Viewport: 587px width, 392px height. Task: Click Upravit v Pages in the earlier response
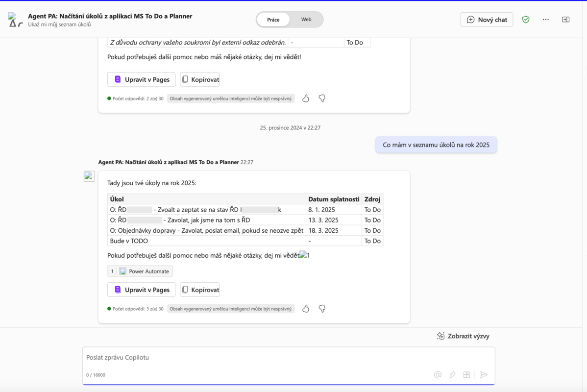142,79
